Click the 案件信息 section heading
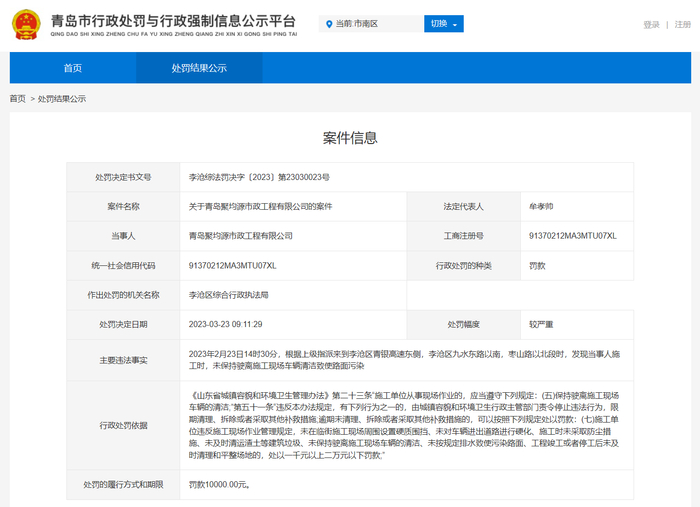Screen dimensions: 700x507 (350, 138)
